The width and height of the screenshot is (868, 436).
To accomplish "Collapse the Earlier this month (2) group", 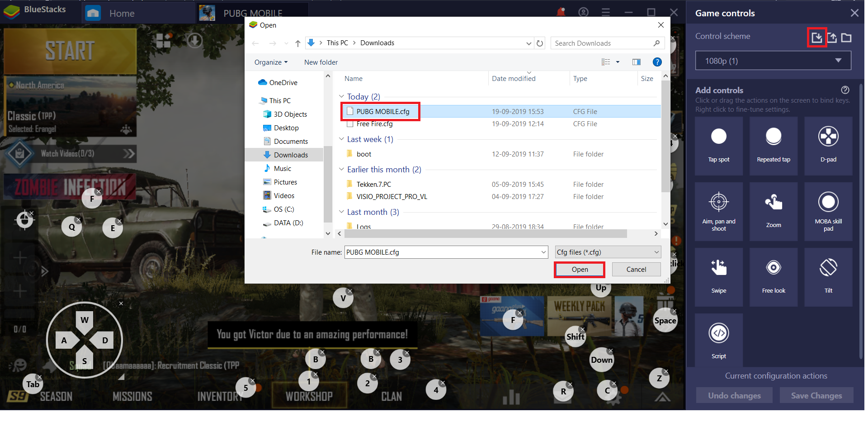I will click(342, 169).
